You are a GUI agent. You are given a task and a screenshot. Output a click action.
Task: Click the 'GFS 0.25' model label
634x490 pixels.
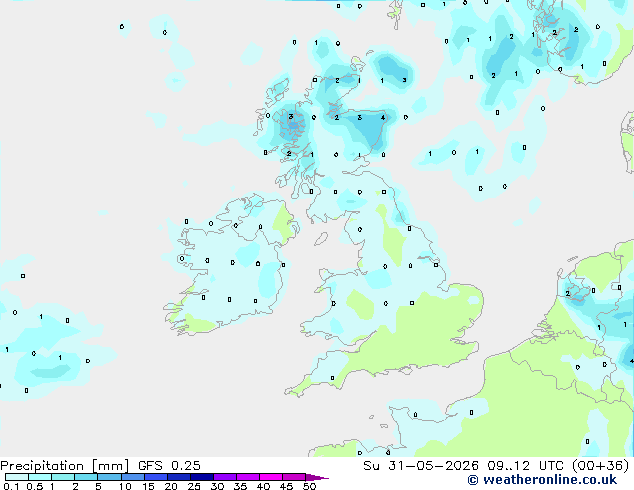[x=169, y=466]
